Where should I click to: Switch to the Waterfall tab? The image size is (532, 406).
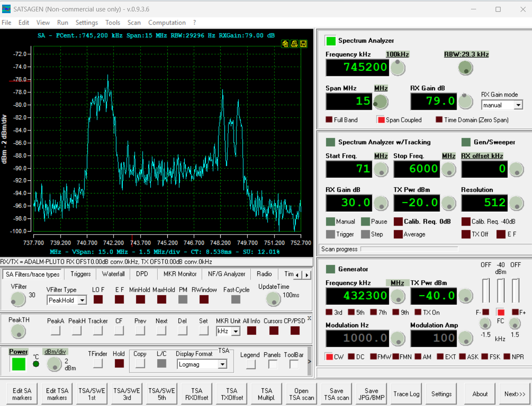[x=113, y=274]
